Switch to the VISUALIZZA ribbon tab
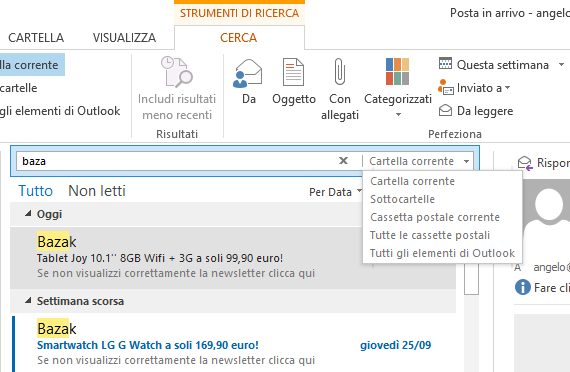The width and height of the screenshot is (570, 372). point(124,37)
